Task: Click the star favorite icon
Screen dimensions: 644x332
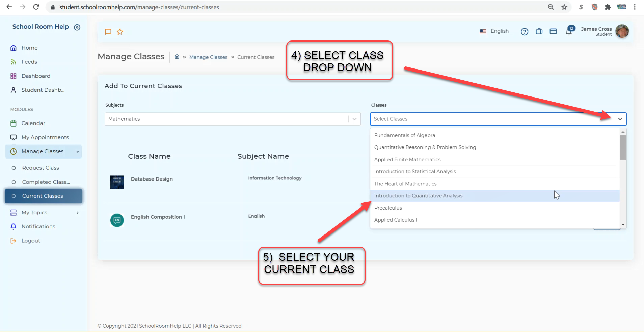Action: [120, 32]
